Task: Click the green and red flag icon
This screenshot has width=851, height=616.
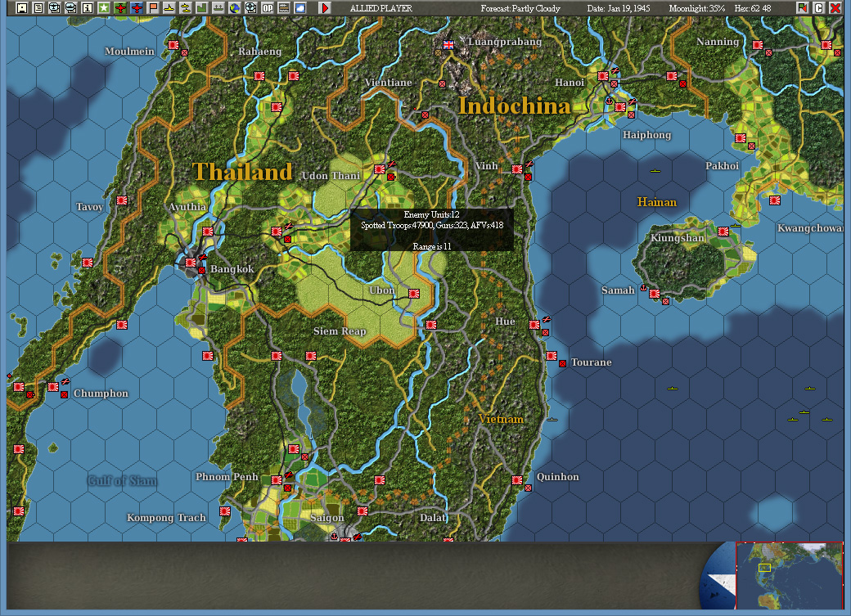Action: pyautogui.click(x=802, y=8)
